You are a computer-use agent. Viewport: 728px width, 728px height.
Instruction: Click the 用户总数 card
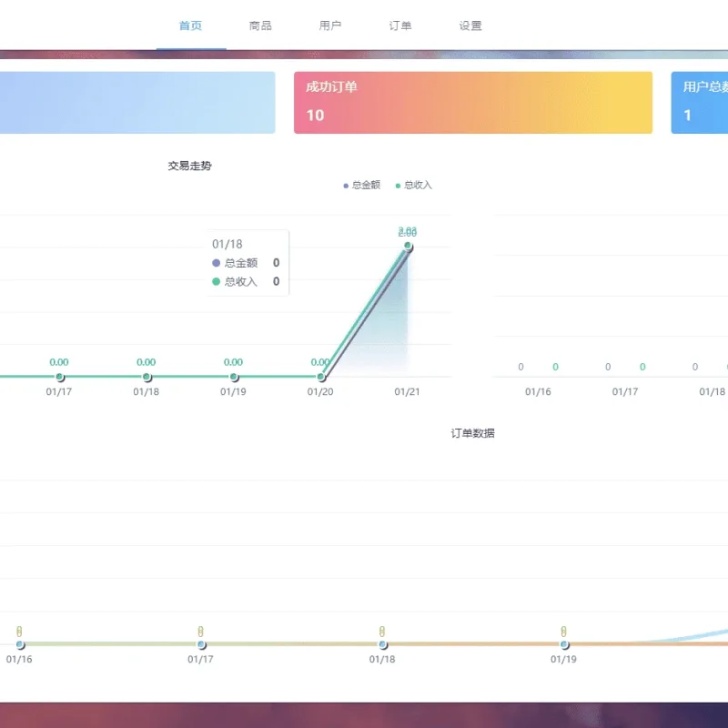point(700,103)
